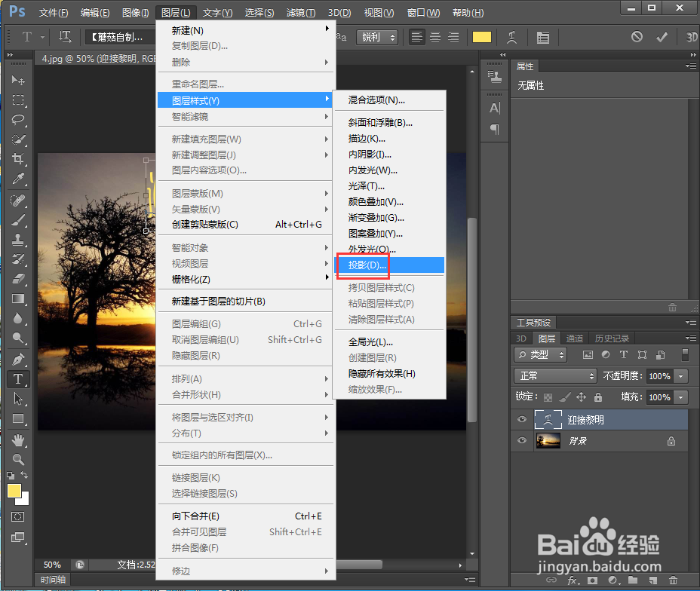Open the warp text dialog icon
700x591 pixels.
pos(513,36)
